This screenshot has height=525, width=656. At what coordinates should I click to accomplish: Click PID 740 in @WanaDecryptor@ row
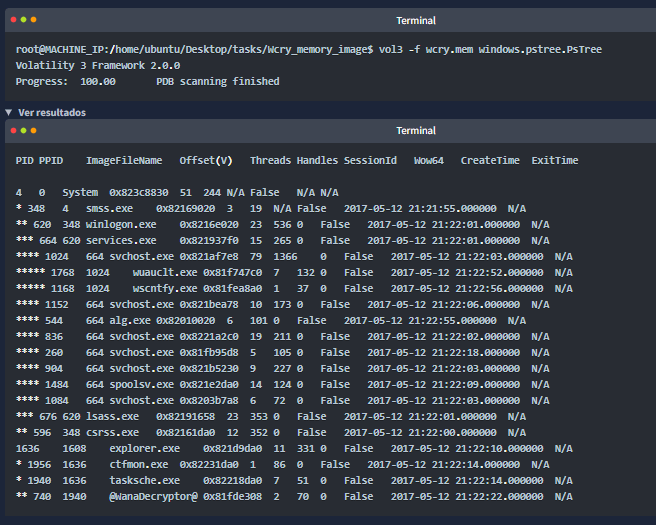[42, 497]
